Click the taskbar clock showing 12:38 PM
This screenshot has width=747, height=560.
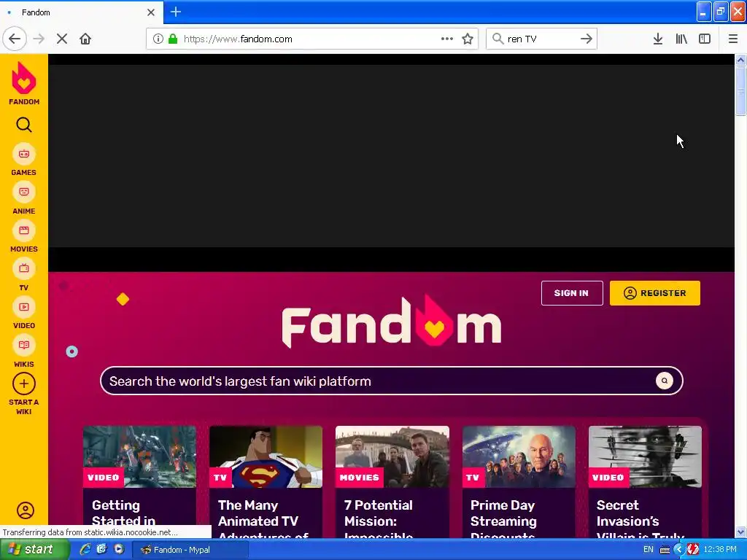[720, 550]
